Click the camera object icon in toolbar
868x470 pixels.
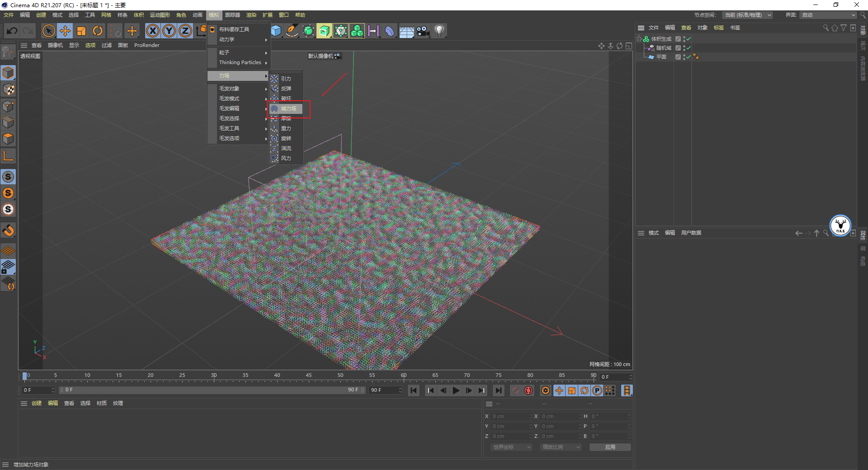[x=423, y=31]
